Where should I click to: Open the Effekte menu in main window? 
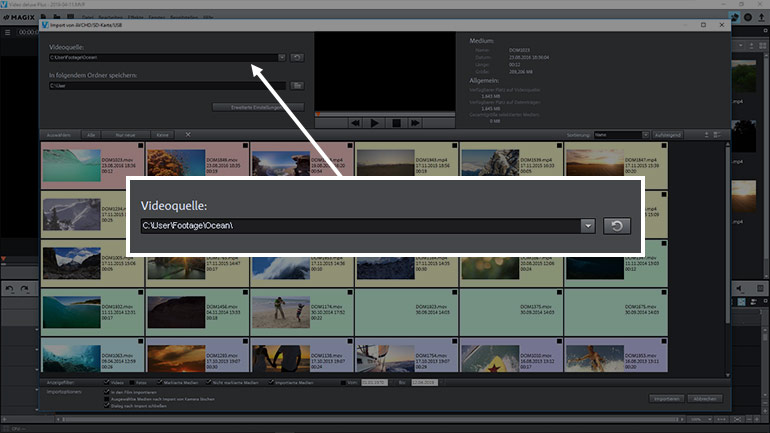[x=135, y=18]
